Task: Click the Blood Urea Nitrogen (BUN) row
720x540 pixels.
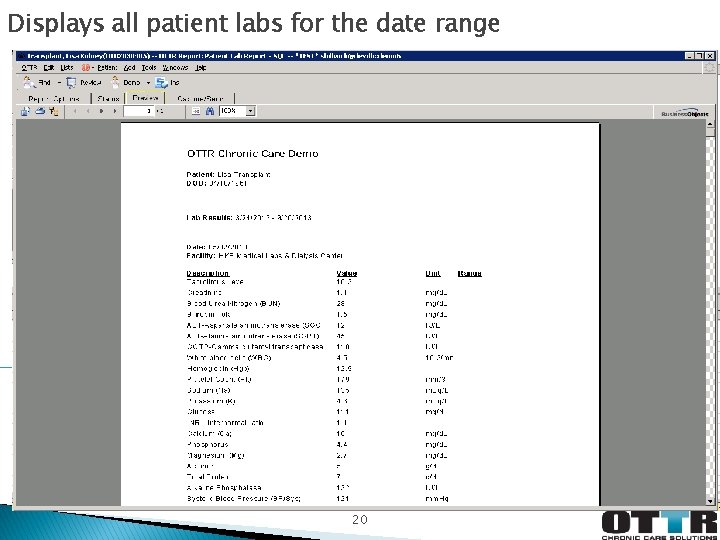Action: coord(317,304)
